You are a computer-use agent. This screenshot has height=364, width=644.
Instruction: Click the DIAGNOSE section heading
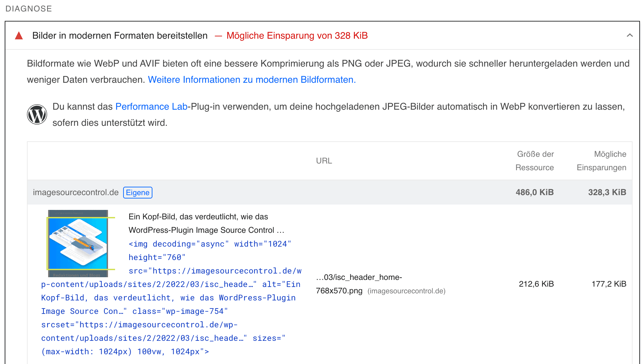[x=29, y=8]
